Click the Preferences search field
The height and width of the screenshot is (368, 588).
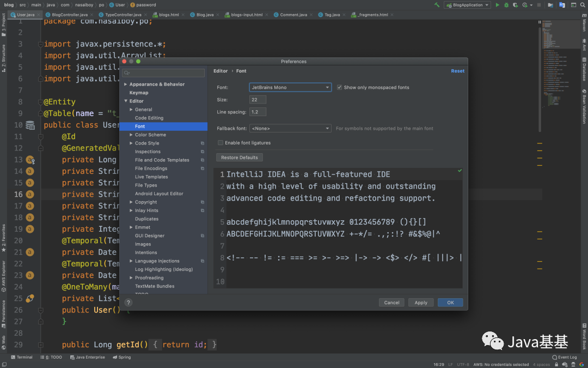[x=163, y=73]
